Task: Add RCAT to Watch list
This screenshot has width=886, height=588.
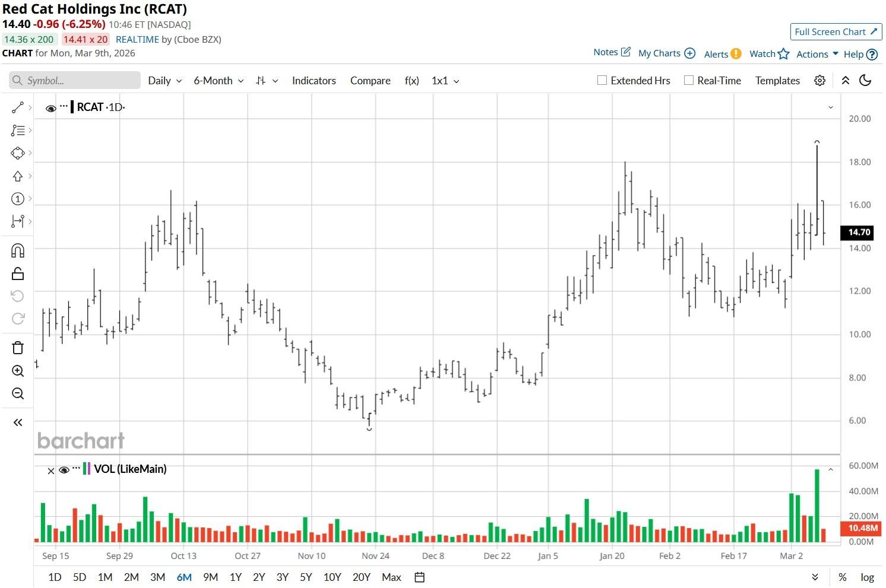Action: (769, 54)
